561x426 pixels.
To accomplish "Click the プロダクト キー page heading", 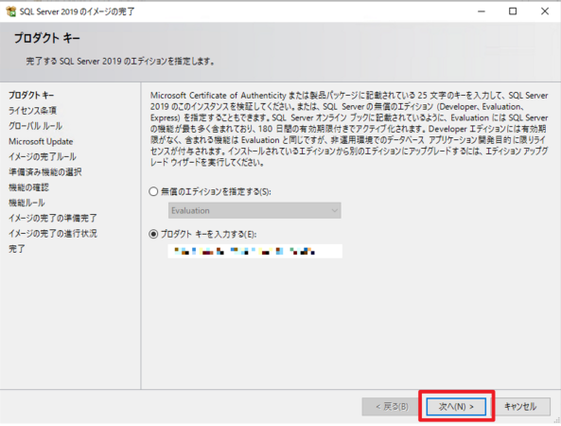I will 47,38.
